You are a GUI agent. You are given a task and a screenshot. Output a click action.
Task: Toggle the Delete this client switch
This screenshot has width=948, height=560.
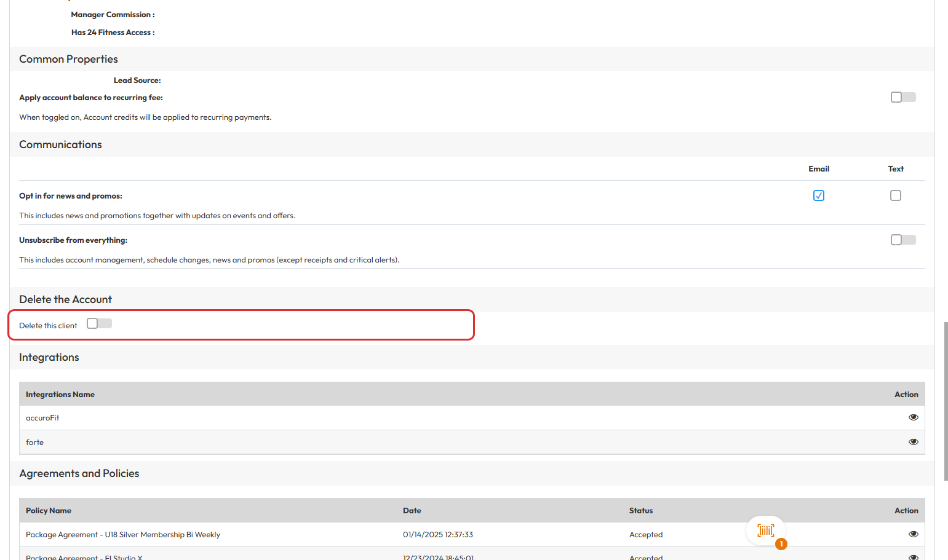point(99,324)
